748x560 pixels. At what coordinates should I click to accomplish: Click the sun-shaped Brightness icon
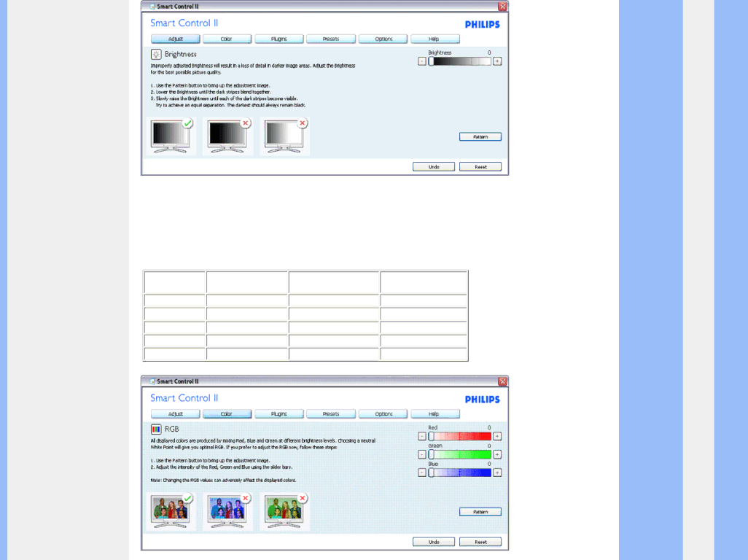point(156,55)
